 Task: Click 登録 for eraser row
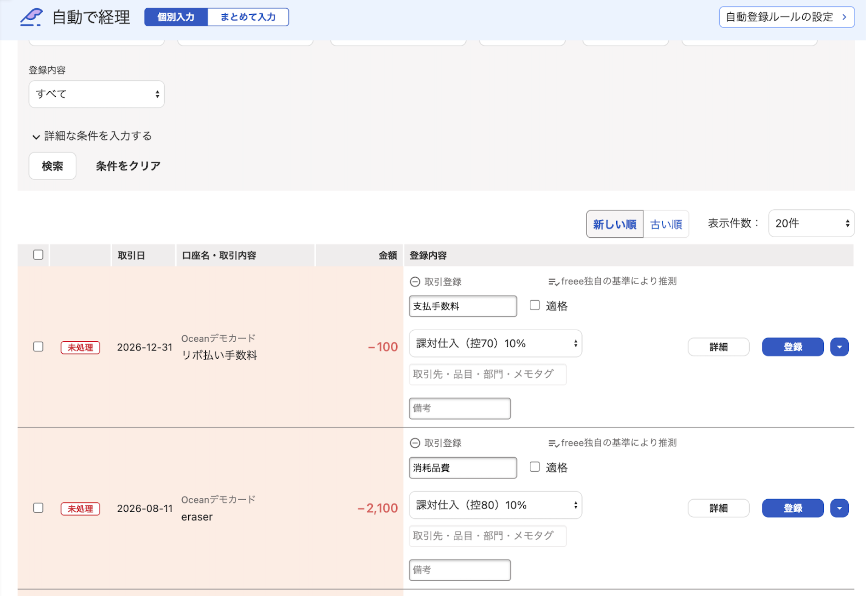793,508
